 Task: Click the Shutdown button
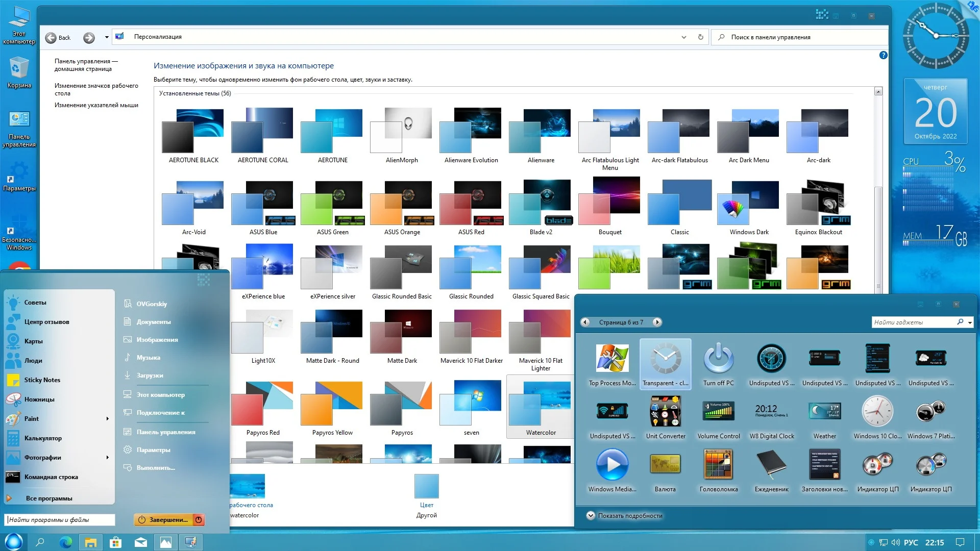pos(163,519)
